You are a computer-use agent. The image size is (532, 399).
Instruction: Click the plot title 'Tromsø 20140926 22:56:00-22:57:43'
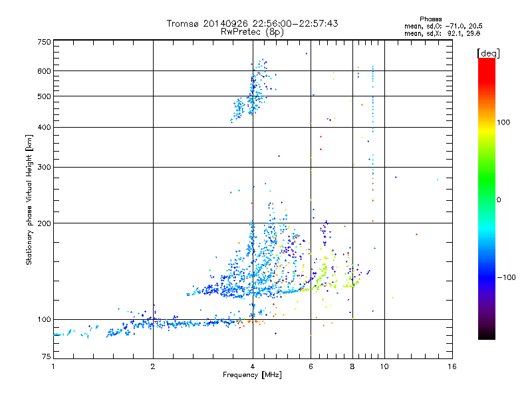pyautogui.click(x=252, y=23)
